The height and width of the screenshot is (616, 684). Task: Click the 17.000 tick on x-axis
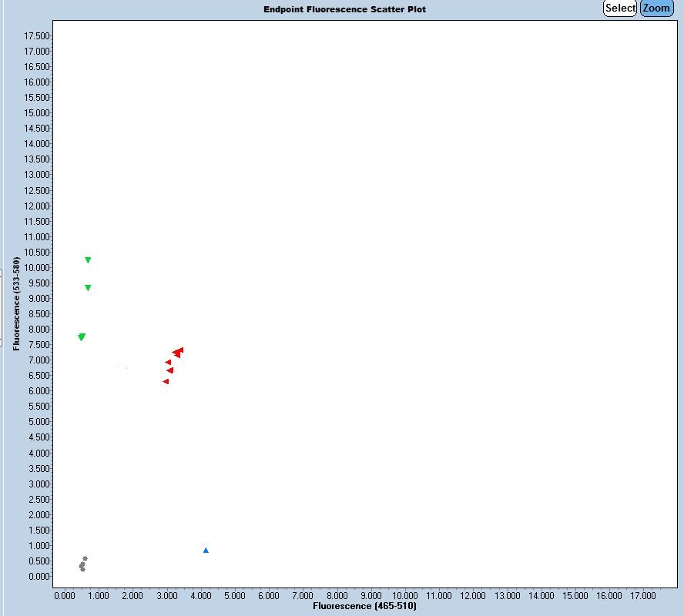pos(643,595)
